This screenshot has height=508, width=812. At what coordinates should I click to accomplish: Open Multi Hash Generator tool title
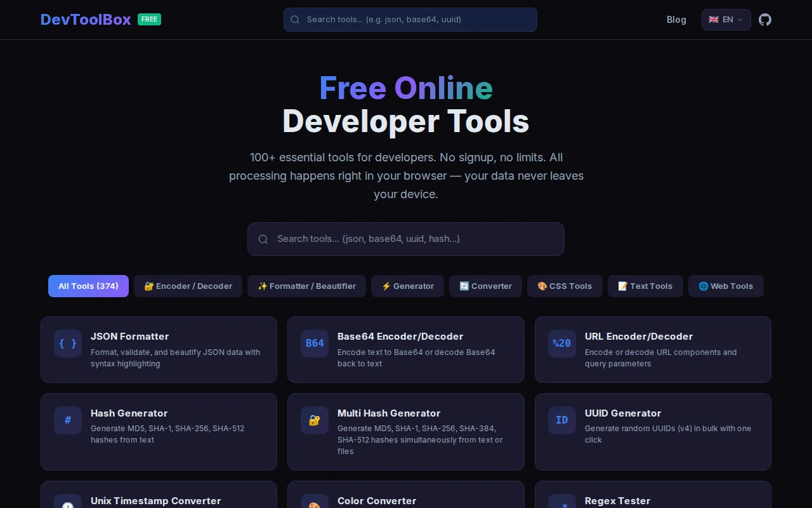389,413
